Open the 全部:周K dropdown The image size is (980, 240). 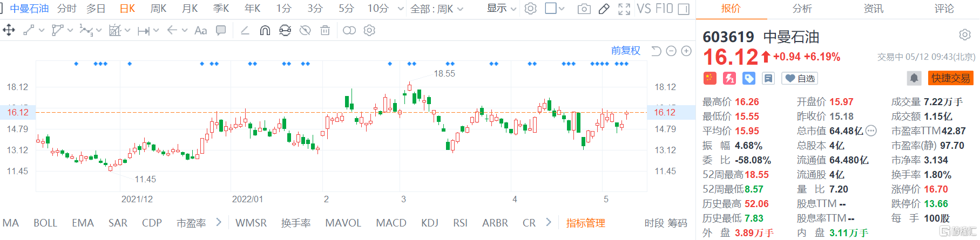click(x=437, y=9)
